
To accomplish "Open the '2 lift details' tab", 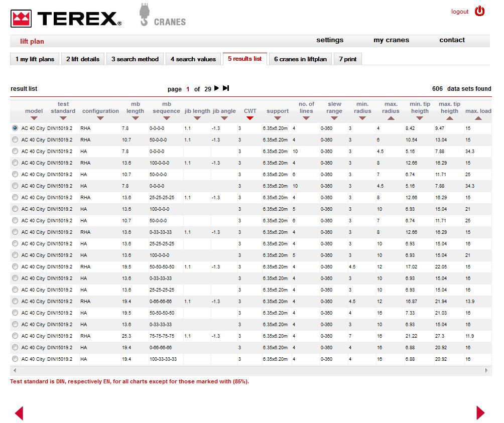I will pyautogui.click(x=83, y=59).
